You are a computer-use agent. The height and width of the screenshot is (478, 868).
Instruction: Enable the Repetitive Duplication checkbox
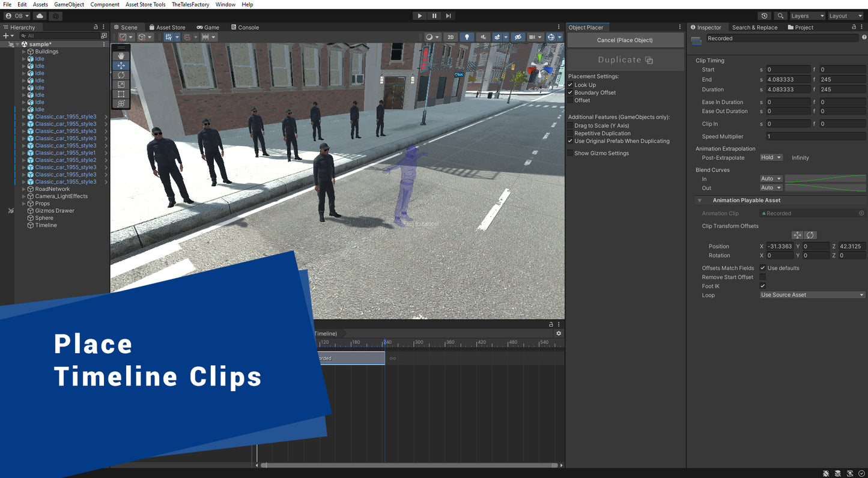(570, 133)
